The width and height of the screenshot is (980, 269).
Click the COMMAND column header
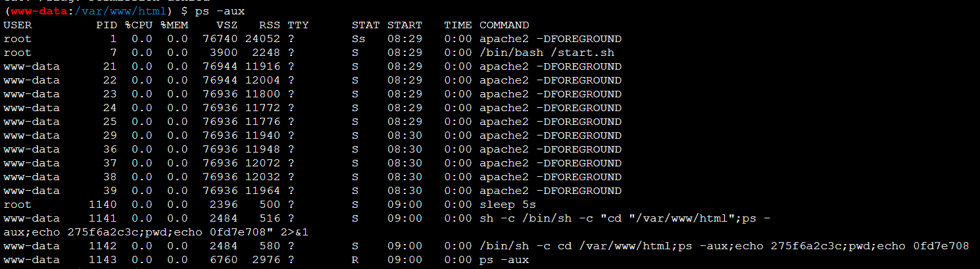pyautogui.click(x=504, y=25)
